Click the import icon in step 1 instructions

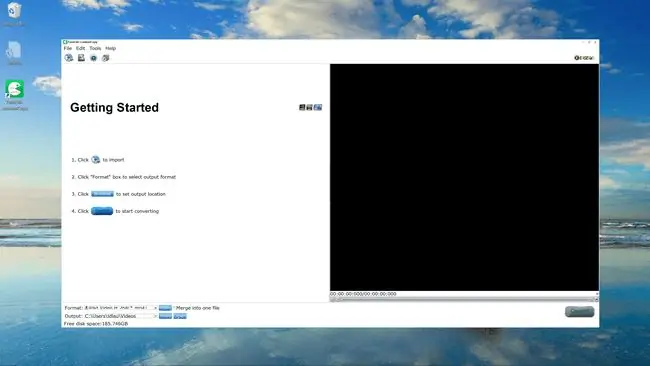(x=96, y=160)
